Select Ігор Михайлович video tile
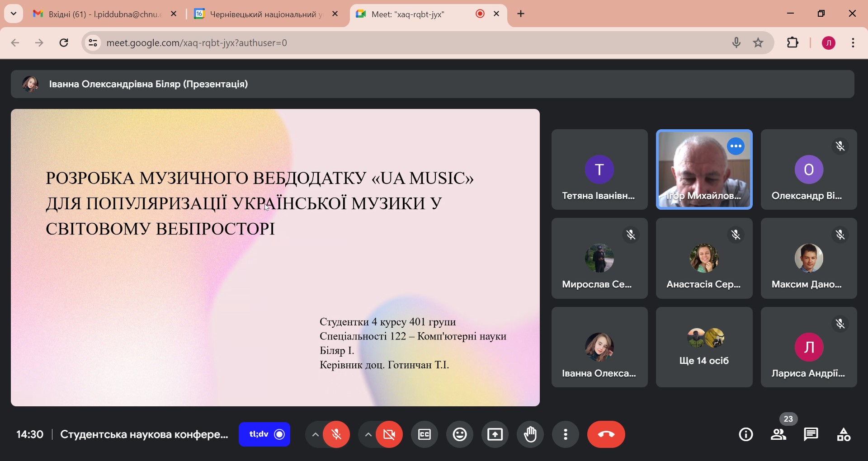 coord(704,169)
